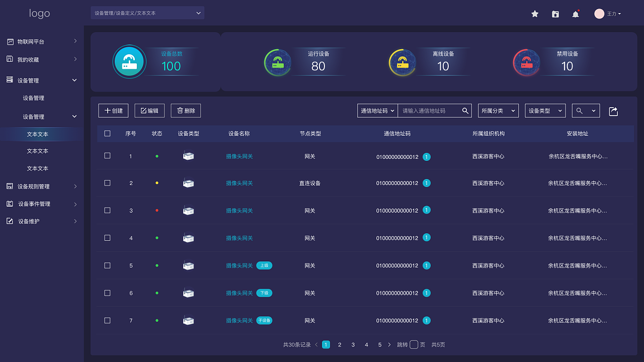Click the archive box icon in header
This screenshot has width=644, height=362.
555,14
